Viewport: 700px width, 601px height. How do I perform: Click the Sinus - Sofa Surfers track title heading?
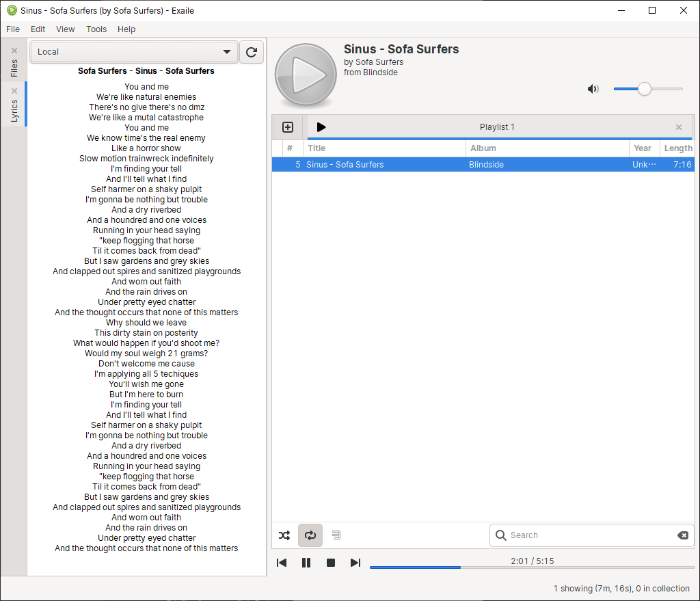tap(401, 49)
